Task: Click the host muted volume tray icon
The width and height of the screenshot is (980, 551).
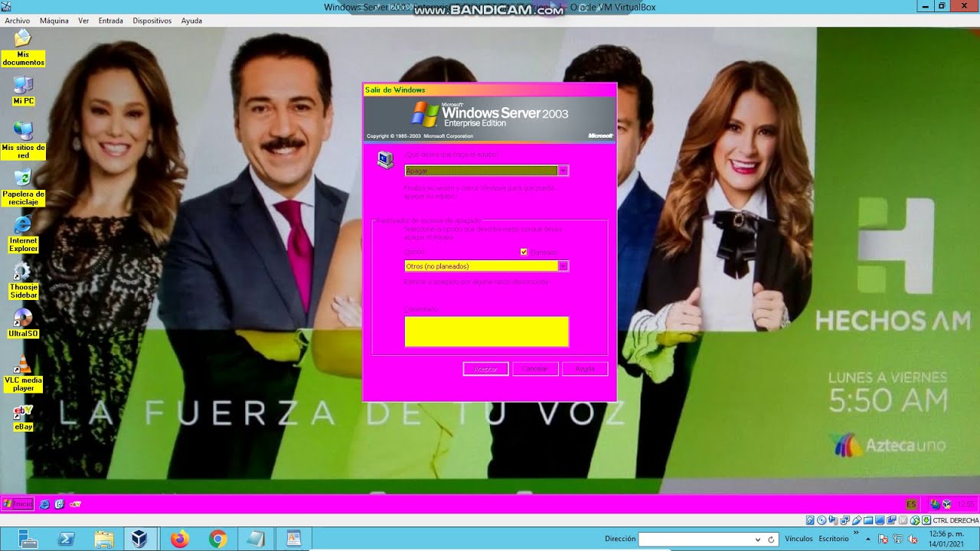Action: [912, 539]
